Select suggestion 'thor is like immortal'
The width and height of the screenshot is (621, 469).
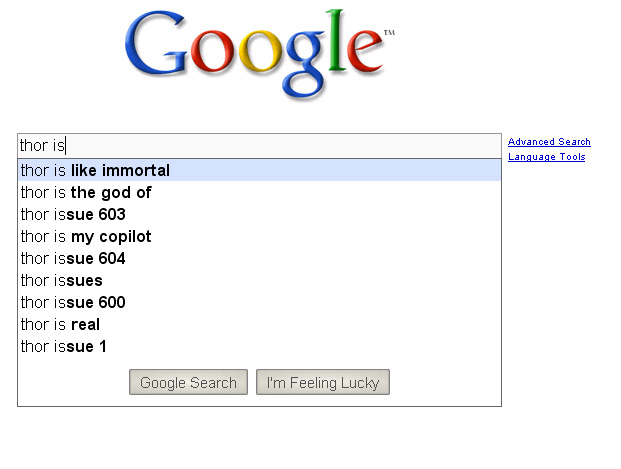96,171
